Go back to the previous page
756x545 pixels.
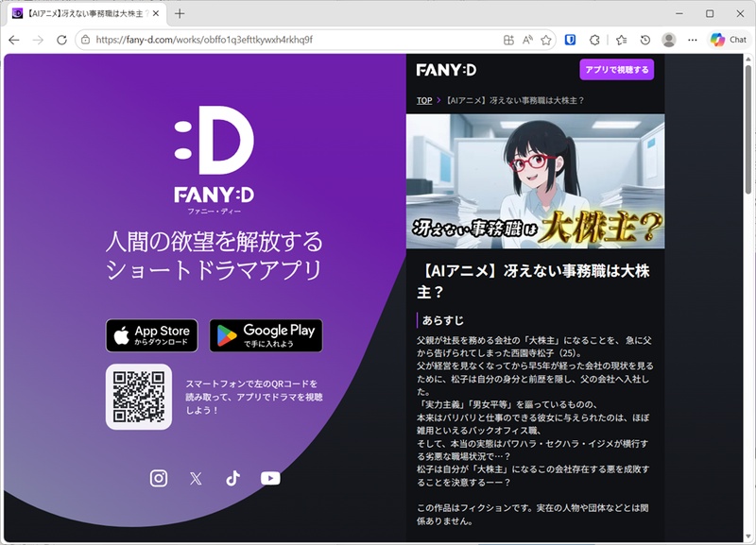pyautogui.click(x=14, y=40)
